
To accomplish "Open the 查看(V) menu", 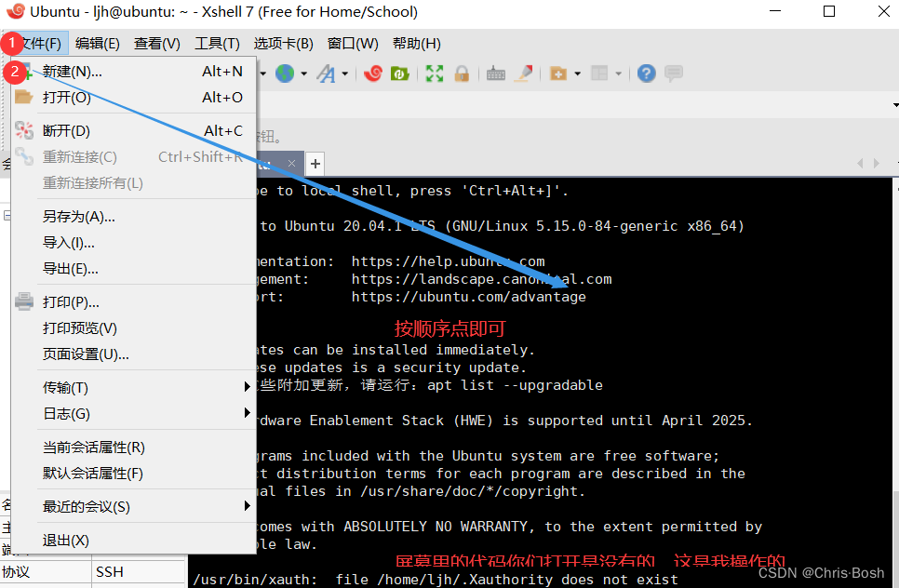I will pos(157,44).
